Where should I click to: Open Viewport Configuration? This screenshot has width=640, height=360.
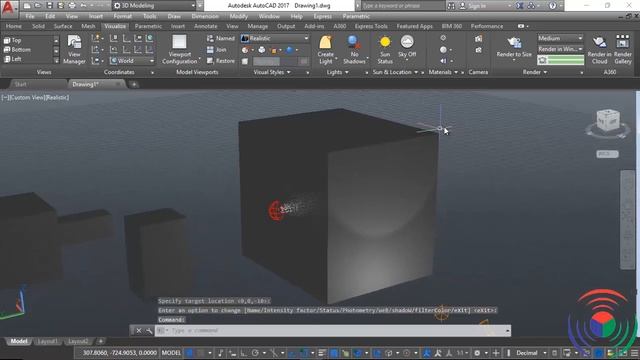click(179, 49)
